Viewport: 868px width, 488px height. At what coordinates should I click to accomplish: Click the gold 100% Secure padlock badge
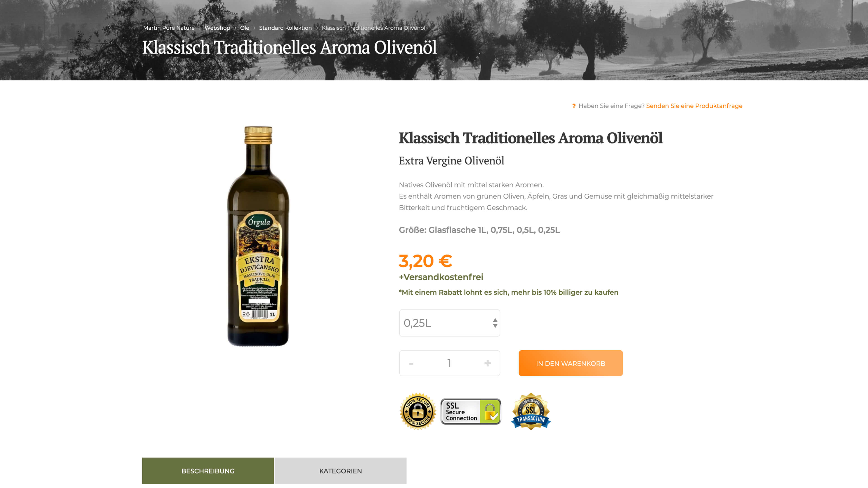(x=417, y=411)
